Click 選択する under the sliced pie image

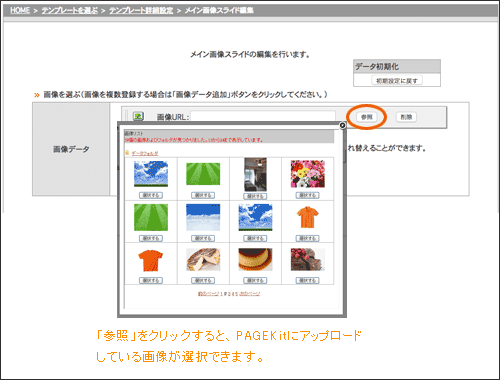pyautogui.click(x=203, y=280)
